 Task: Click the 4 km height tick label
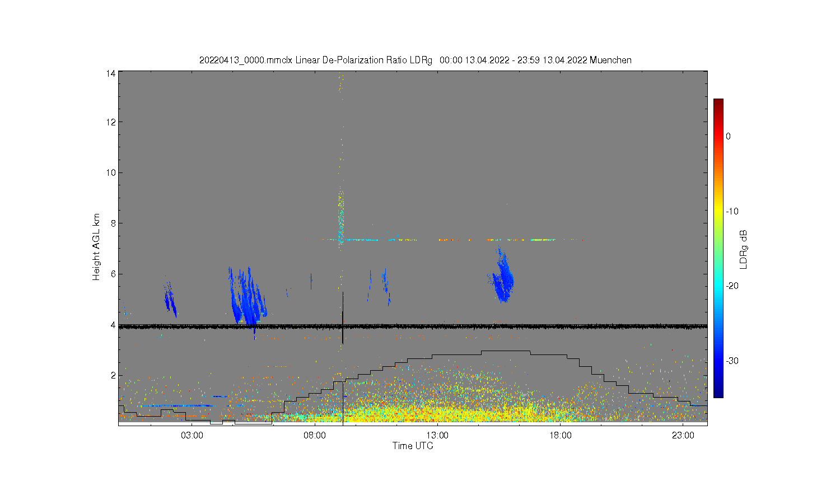point(113,325)
